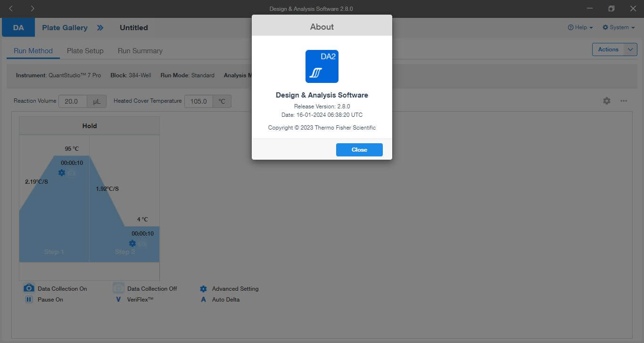Switch to the Plate Setup tab
Image resolution: width=644 pixels, height=343 pixels.
point(85,51)
